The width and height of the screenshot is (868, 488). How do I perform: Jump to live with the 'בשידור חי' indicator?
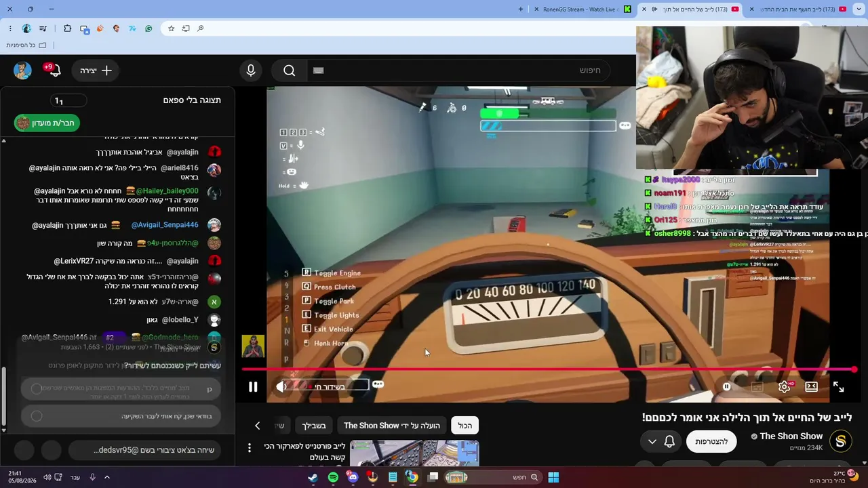tap(328, 386)
